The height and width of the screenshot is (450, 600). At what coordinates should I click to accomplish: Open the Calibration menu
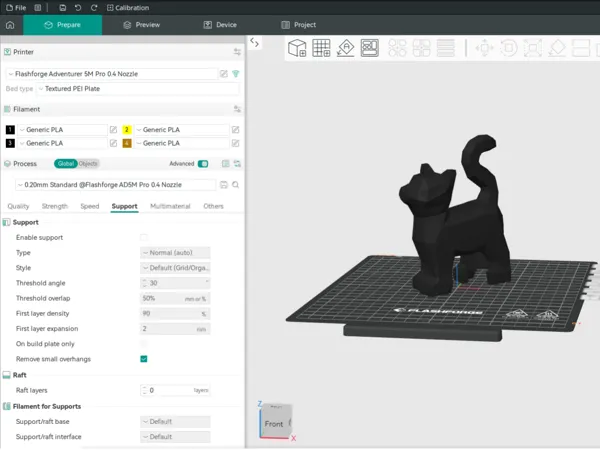[x=128, y=8]
